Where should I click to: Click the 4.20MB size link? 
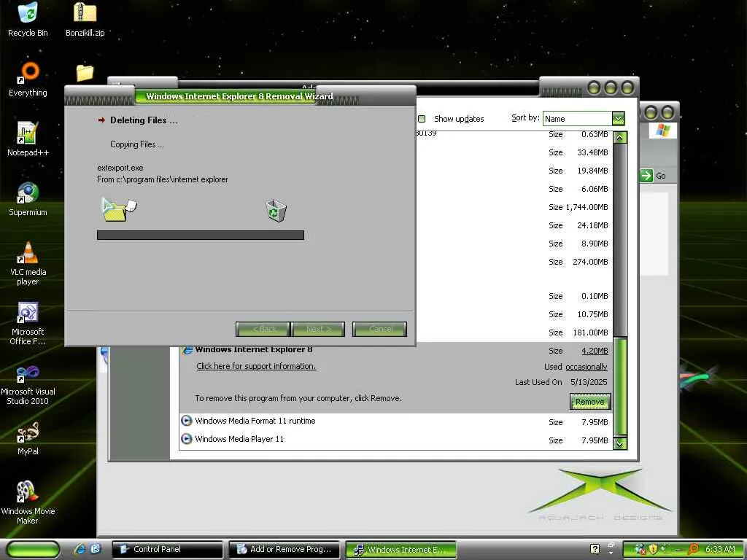(x=595, y=351)
